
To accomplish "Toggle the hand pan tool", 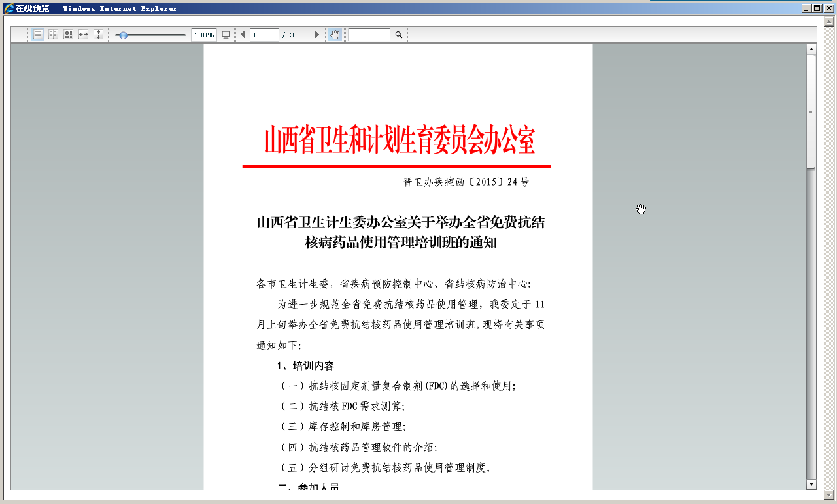I will [x=335, y=35].
